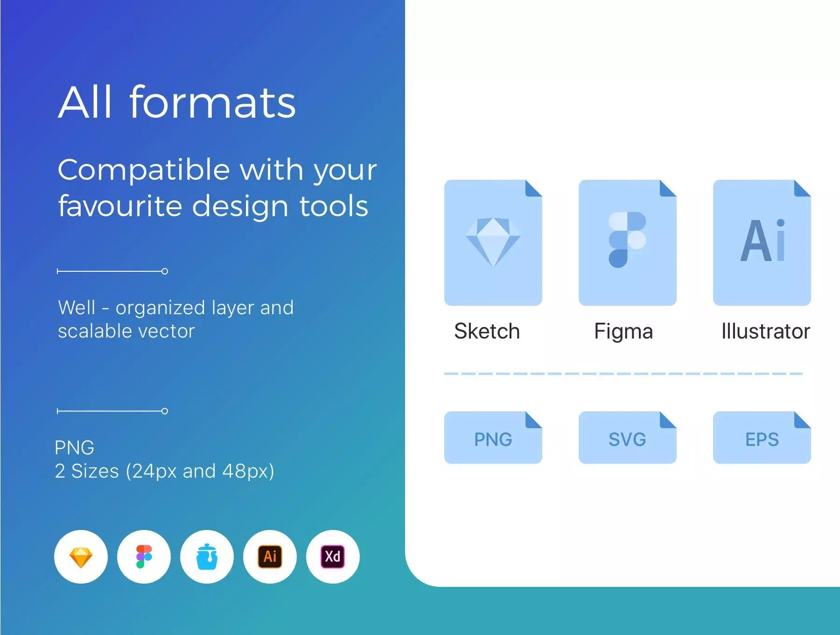Click the Sketch diamond file icon
The height and width of the screenshot is (635, 840).
493,243
